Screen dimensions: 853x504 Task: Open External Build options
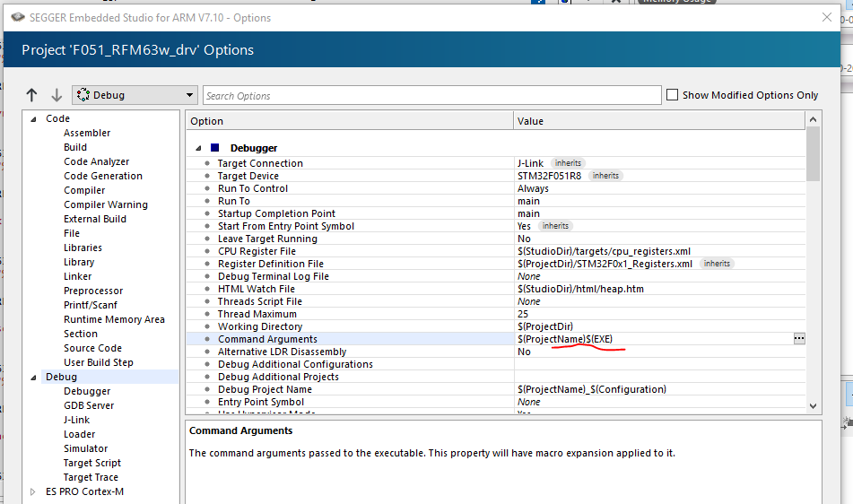click(95, 219)
